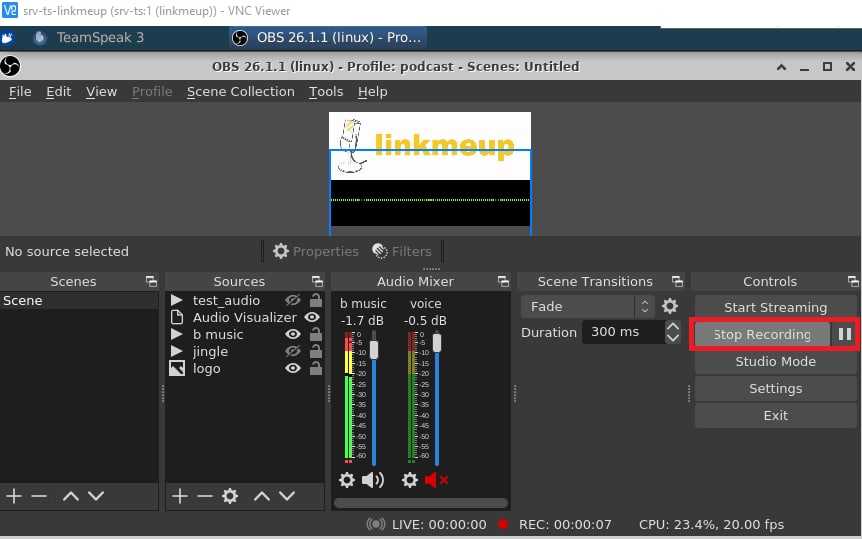Show the hidden jingle source
Screen dimensions: 862x539
[x=292, y=351]
